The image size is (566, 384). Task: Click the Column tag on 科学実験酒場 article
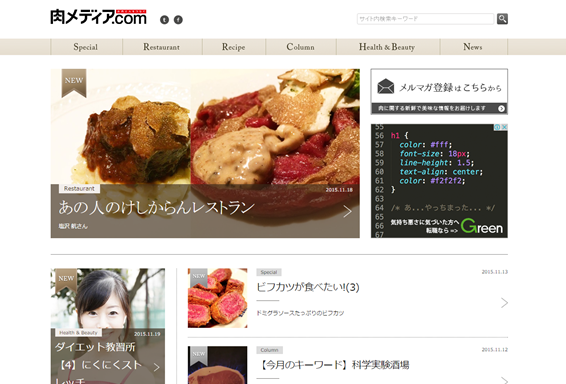[x=270, y=350]
